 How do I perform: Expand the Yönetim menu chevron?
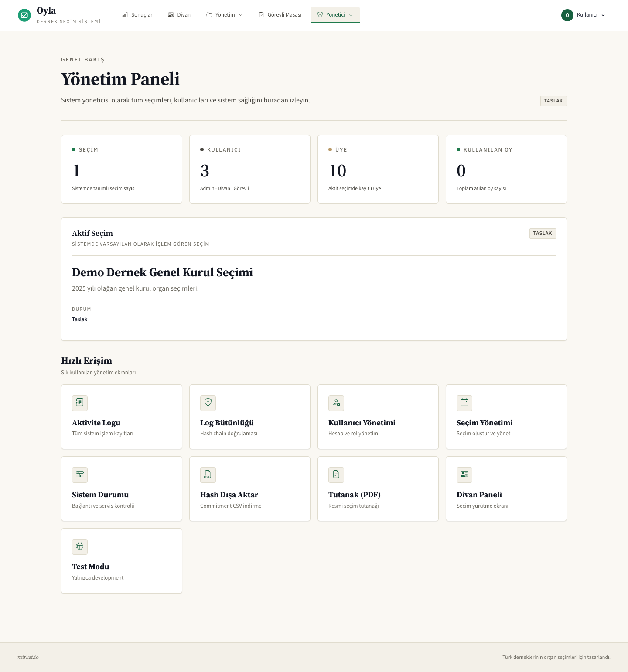pos(241,15)
